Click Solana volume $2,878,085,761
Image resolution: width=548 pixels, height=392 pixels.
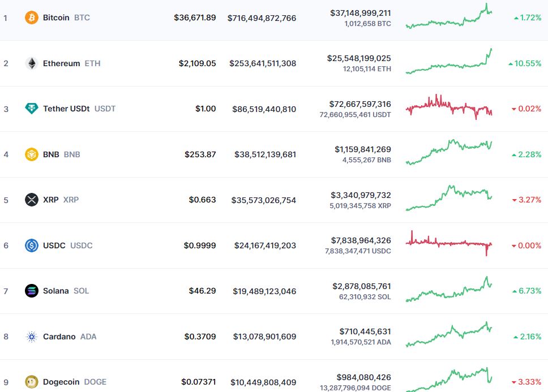(x=362, y=286)
